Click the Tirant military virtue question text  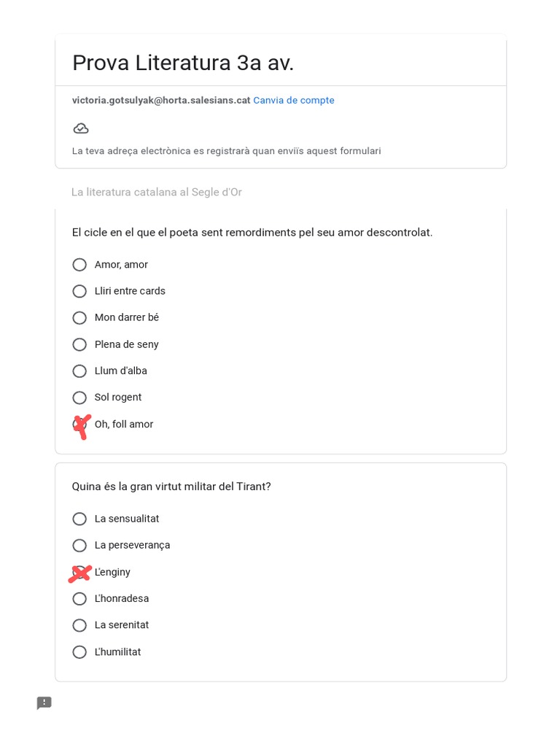[171, 487]
